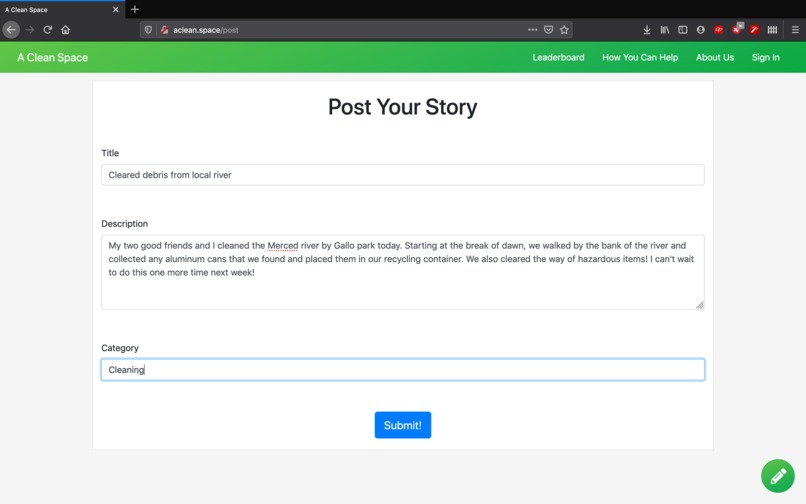Open the Downloads arrow icon
This screenshot has width=806, height=504.
point(647,30)
